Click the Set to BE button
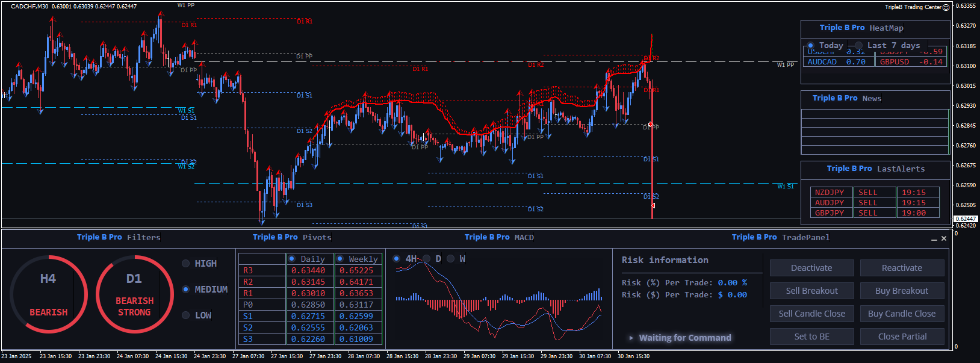Viewport: 980px width, 363px height. click(811, 337)
